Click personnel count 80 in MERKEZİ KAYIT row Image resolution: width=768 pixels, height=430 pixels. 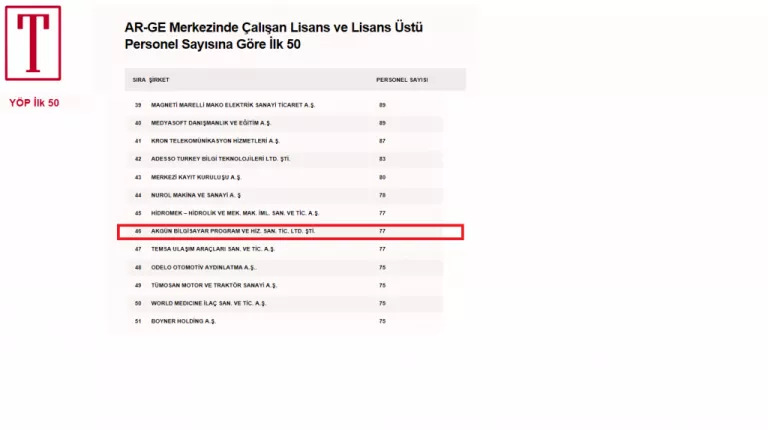(x=382, y=177)
